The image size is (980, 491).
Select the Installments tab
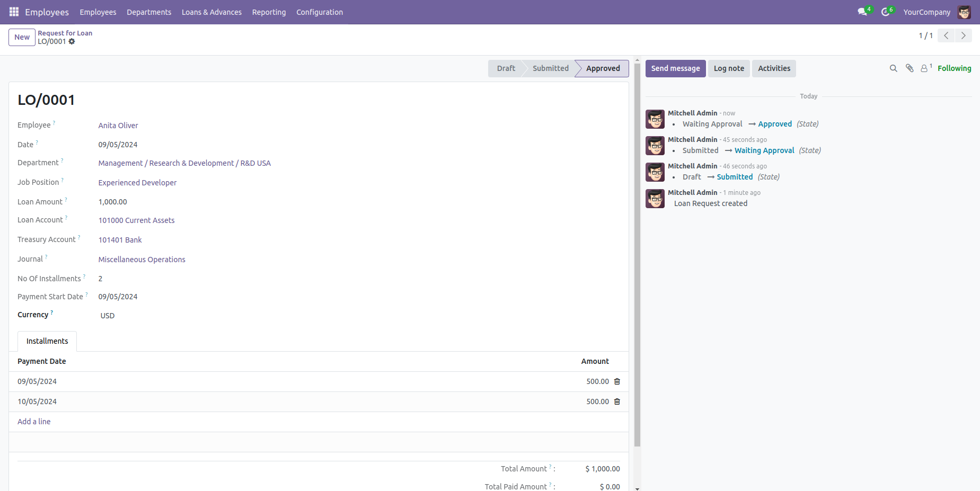click(x=47, y=341)
